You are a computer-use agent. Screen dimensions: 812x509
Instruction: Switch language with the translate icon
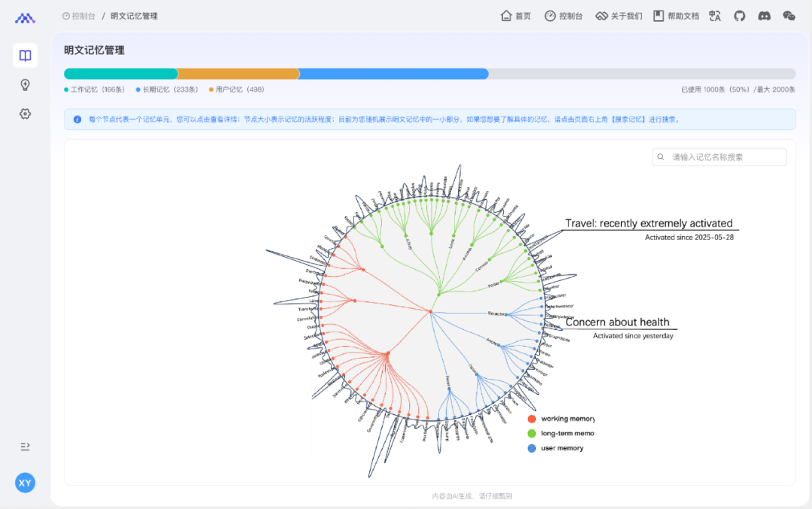[x=715, y=16]
